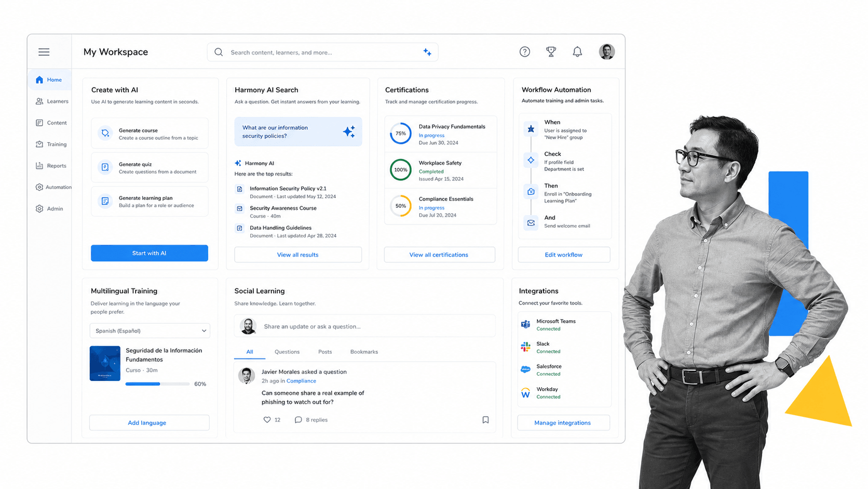Click the Workday logo

pos(526,392)
